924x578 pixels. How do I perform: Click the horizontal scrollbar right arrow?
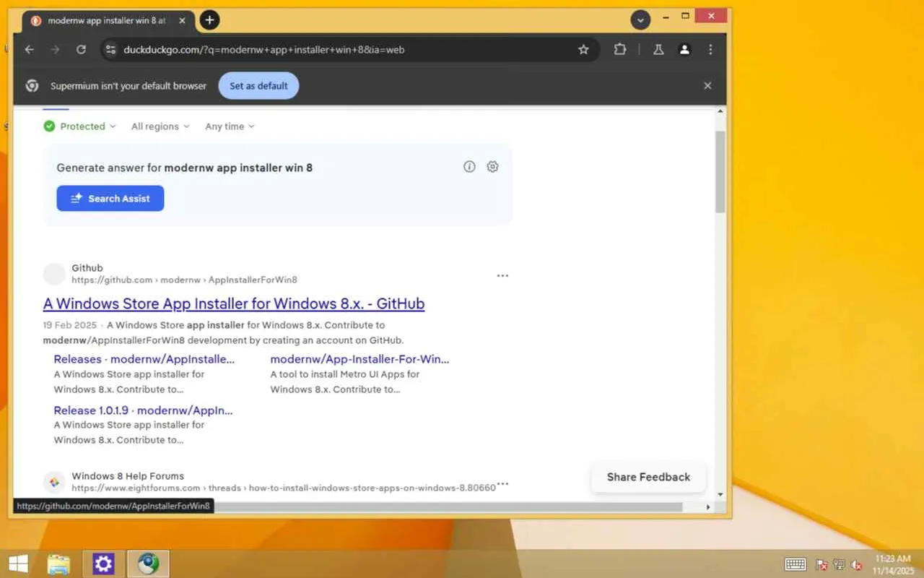707,507
